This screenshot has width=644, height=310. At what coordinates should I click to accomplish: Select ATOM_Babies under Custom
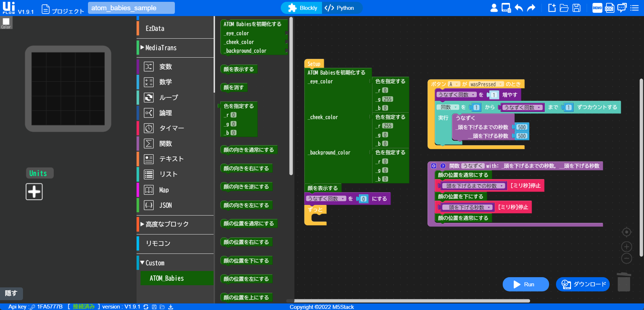177,278
